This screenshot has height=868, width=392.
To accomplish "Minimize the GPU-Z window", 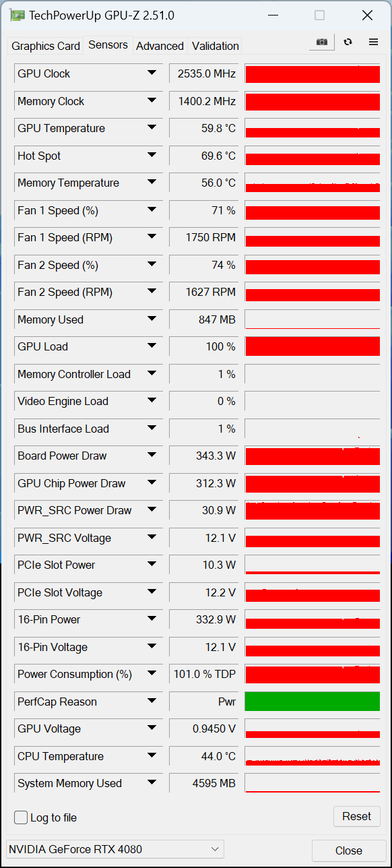I will pyautogui.click(x=272, y=15).
